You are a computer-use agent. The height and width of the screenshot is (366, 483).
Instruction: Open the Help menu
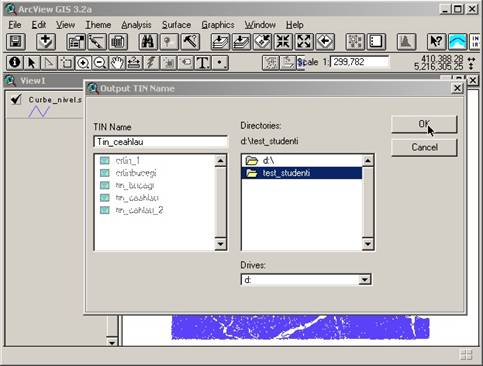pyautogui.click(x=295, y=25)
